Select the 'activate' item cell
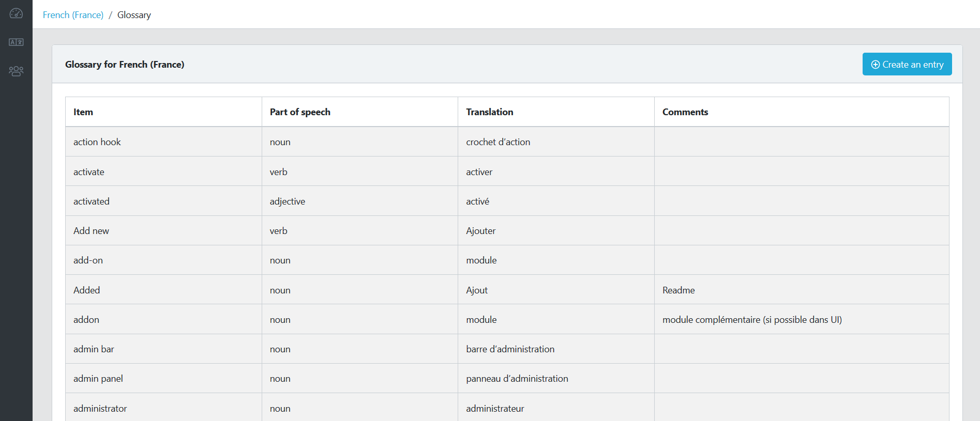 pyautogui.click(x=163, y=171)
